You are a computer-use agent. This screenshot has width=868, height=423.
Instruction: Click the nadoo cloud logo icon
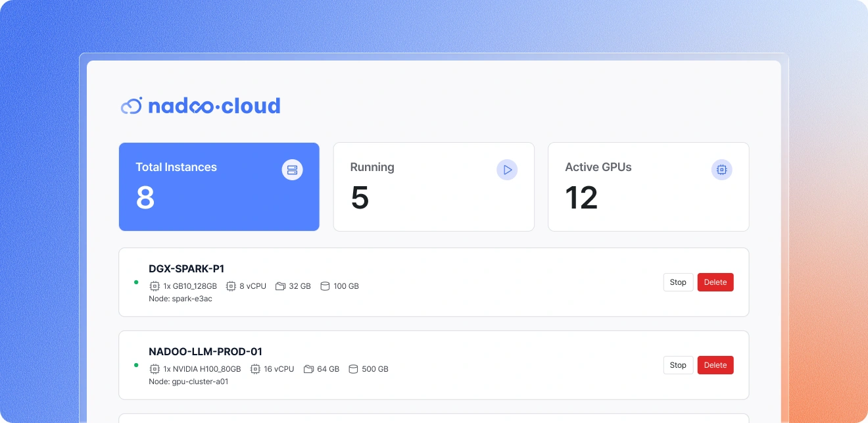[x=132, y=106]
